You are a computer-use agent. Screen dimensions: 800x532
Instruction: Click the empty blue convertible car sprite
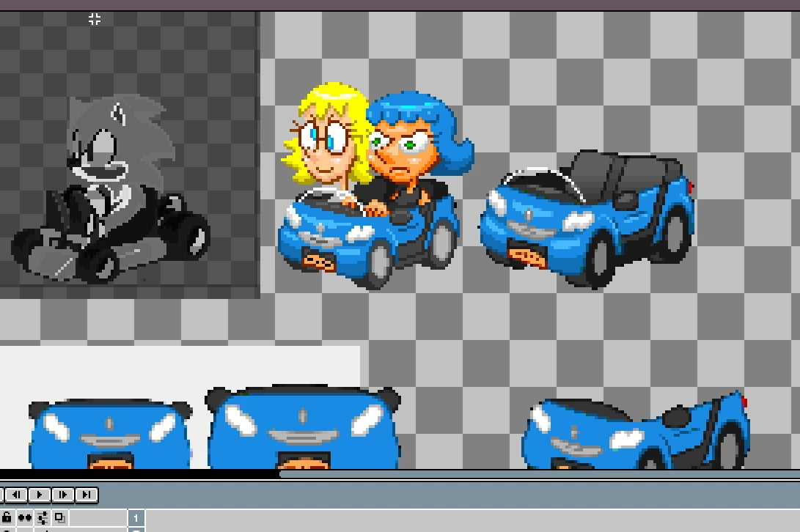(587, 218)
